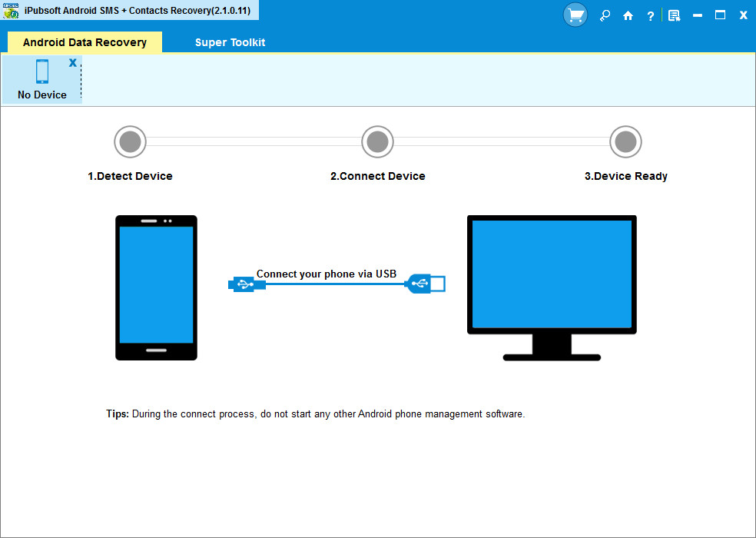Click the shopping cart purchase icon

click(x=575, y=15)
